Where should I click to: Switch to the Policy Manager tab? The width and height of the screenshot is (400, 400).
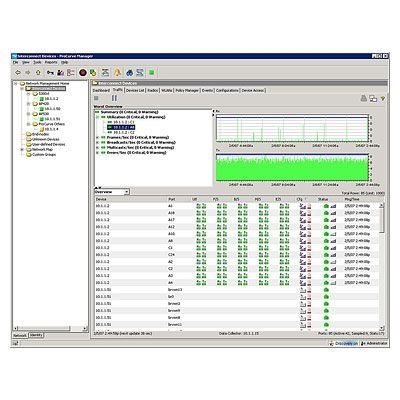[187, 90]
